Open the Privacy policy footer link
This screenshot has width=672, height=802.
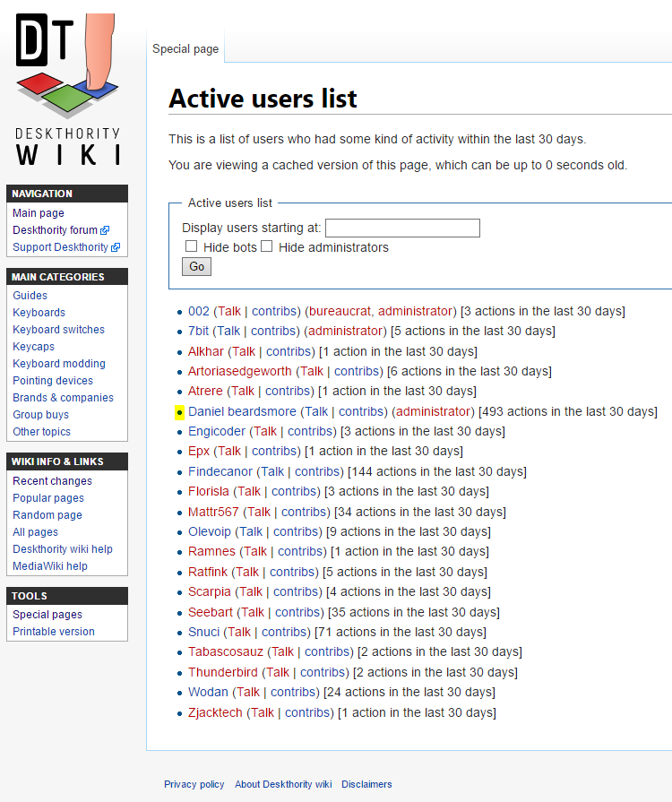pyautogui.click(x=194, y=784)
